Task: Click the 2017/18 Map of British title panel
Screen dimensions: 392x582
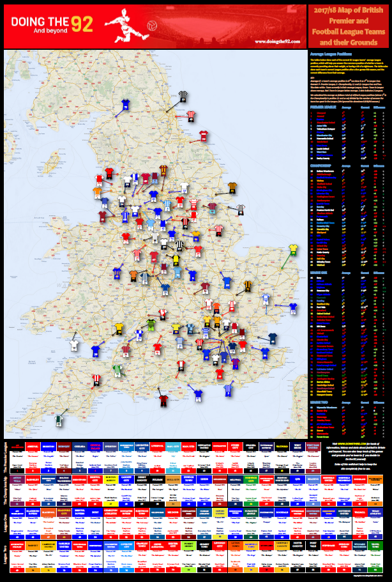Action: pos(348,26)
